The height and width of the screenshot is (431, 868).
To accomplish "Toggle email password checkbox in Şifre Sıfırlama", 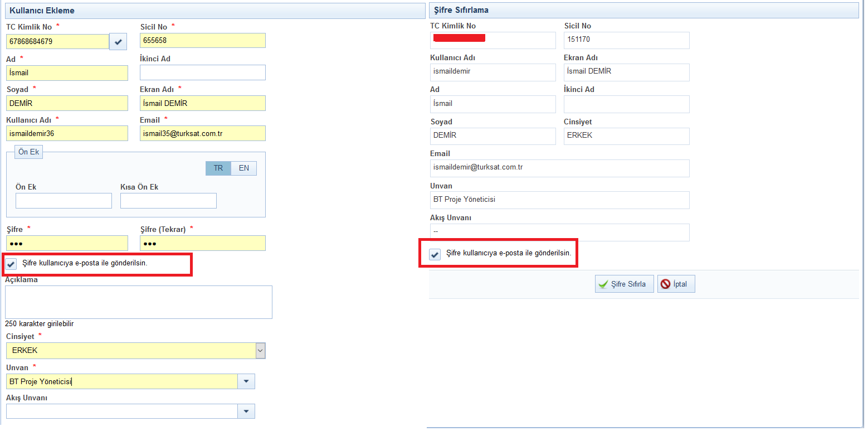I will (435, 254).
